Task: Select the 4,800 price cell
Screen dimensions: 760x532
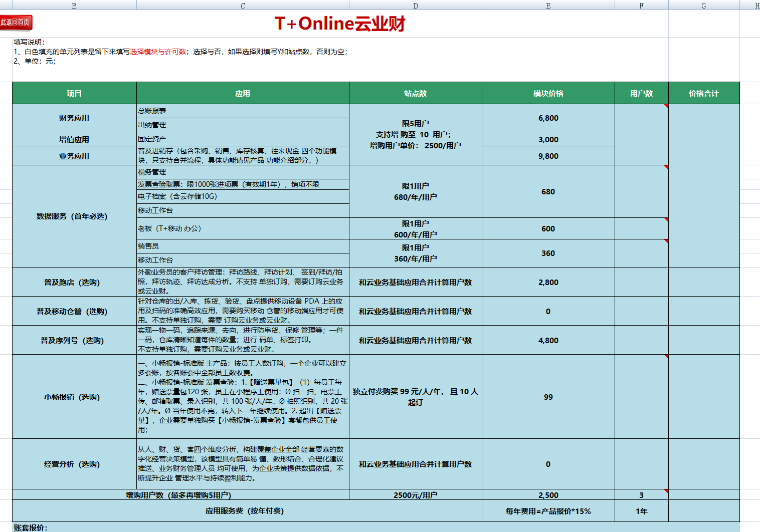Action: click(548, 340)
